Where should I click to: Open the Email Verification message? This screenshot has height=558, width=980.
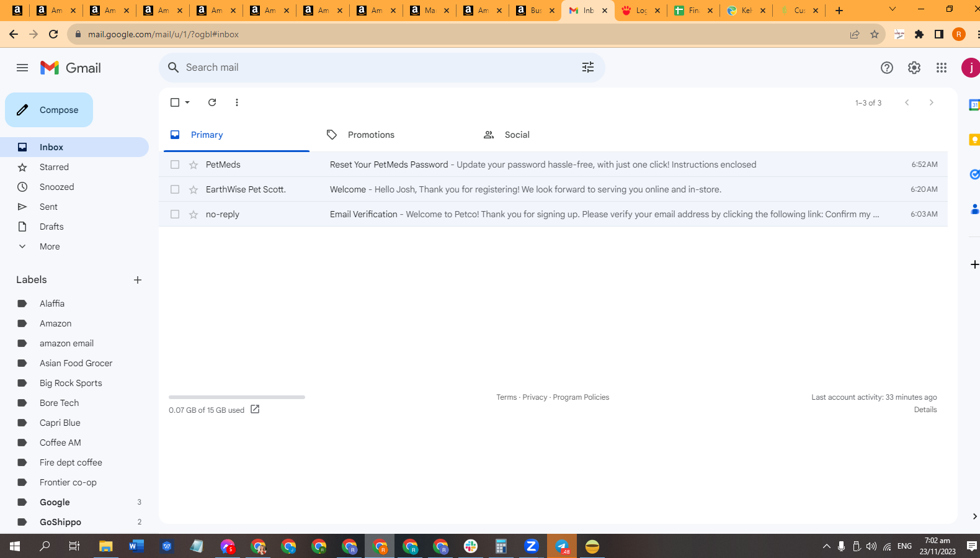coord(553,214)
